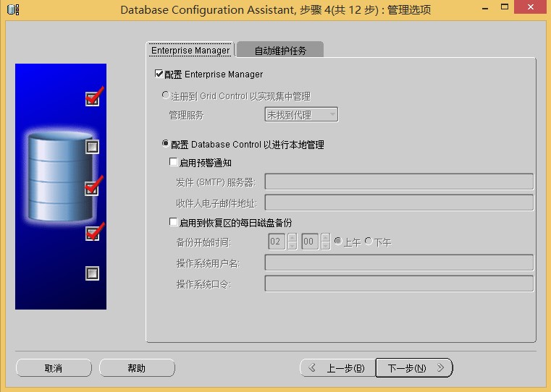The image size is (551, 392).
Task: Click the left arrow icon on 上一步 button
Action: [313, 368]
